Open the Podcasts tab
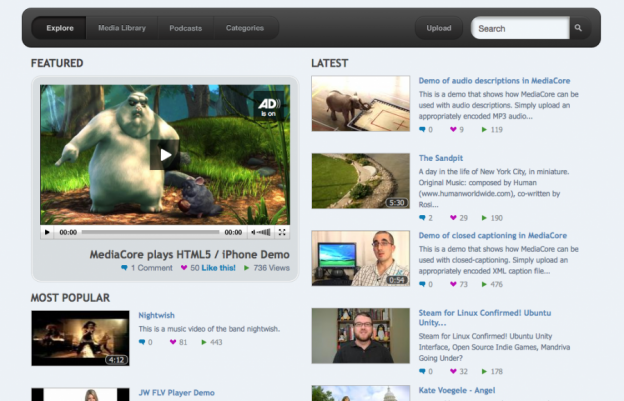This screenshot has height=401, width=624. 185,28
